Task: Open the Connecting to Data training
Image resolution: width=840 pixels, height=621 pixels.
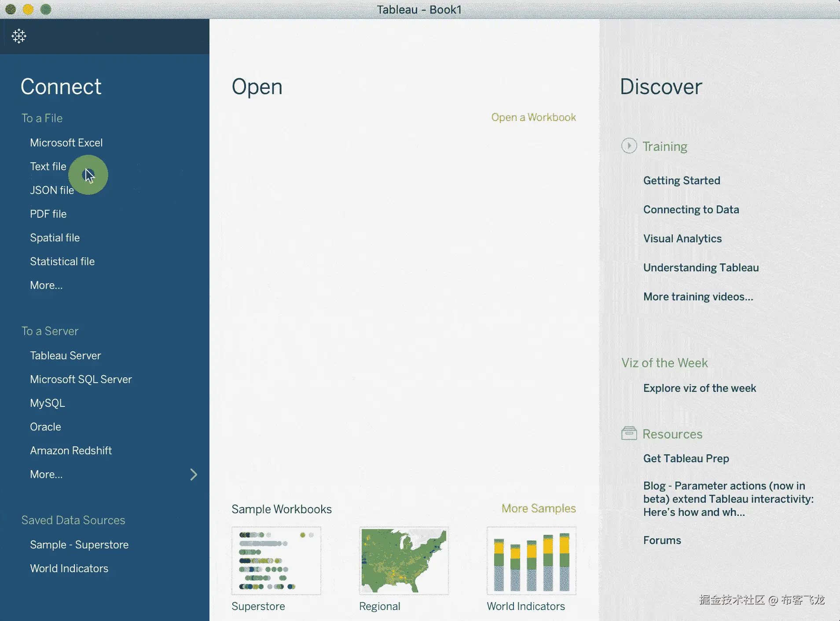Action: pos(691,209)
